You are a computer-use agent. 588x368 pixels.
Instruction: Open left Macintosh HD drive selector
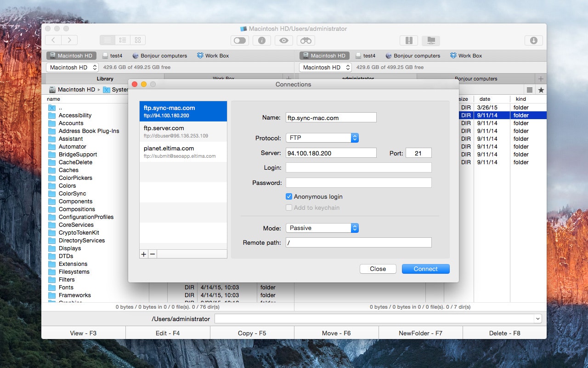point(73,67)
